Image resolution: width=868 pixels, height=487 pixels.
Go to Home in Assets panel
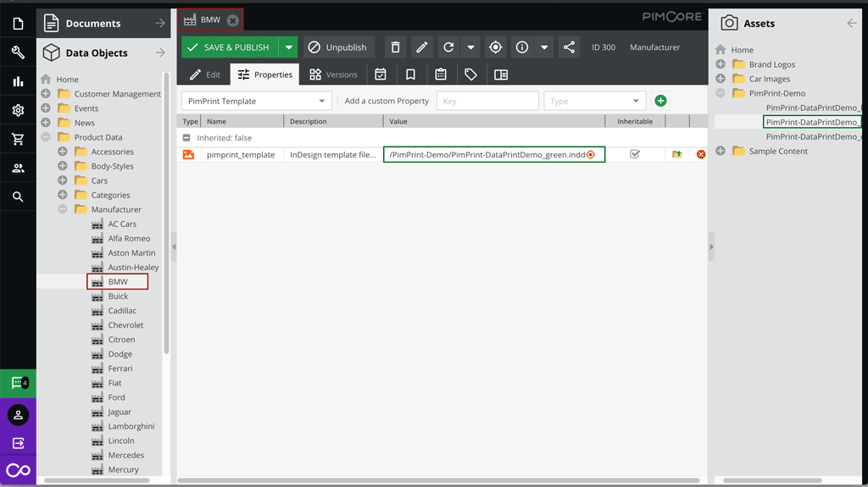click(742, 50)
